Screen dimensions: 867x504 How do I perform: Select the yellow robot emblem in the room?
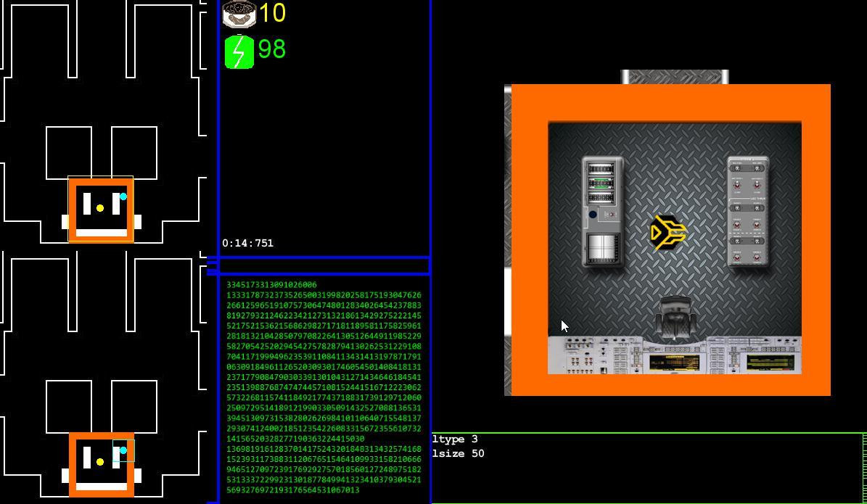click(668, 233)
